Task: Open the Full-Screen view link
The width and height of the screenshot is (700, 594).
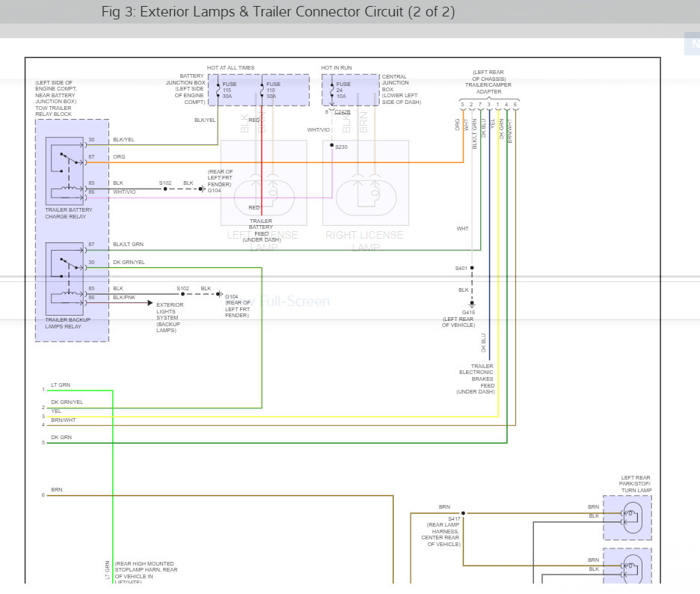Action: click(x=294, y=301)
